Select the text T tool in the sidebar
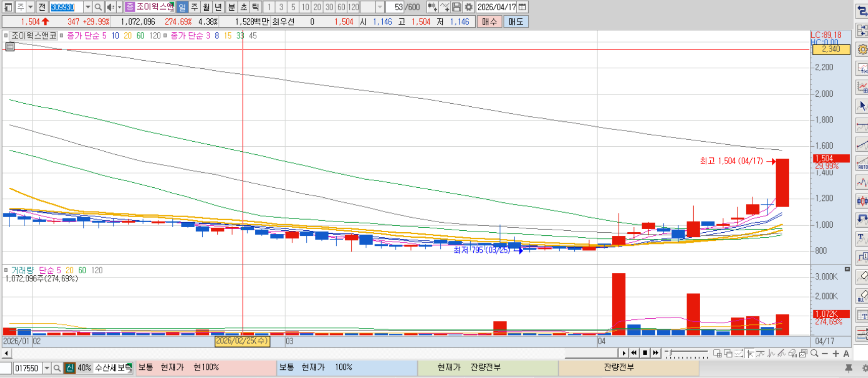This screenshot has height=378, width=868. [862, 238]
